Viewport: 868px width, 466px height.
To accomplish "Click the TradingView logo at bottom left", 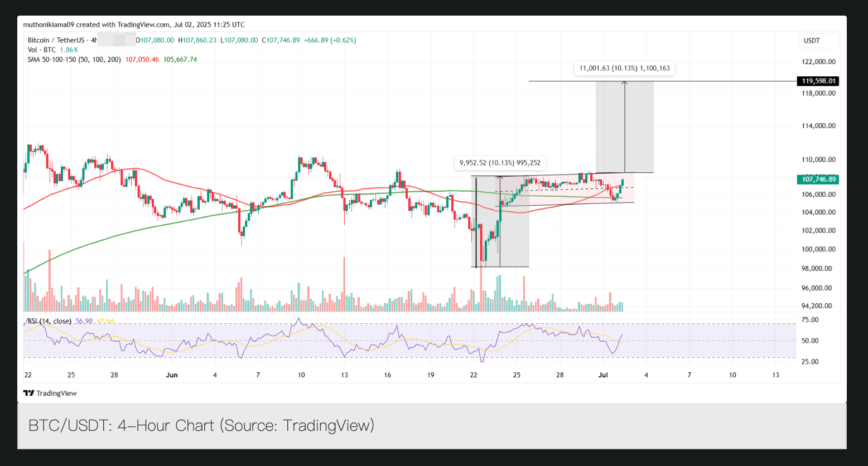I will point(50,393).
